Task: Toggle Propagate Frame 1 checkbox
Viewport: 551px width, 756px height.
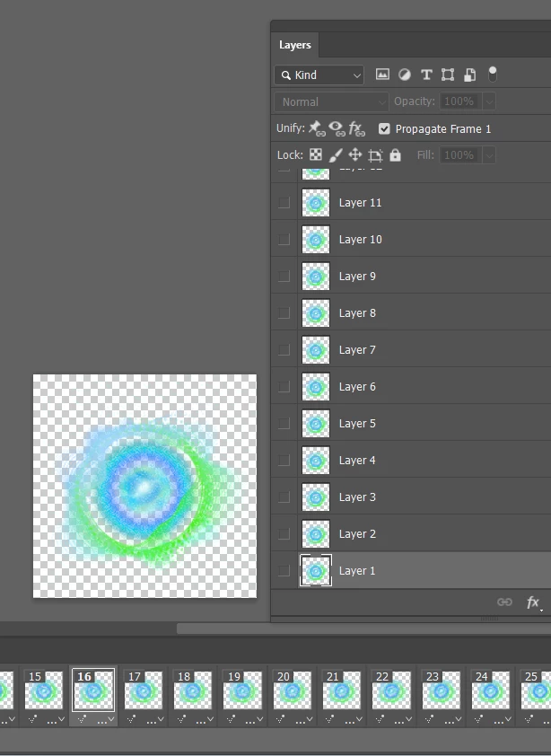Action: click(x=384, y=128)
